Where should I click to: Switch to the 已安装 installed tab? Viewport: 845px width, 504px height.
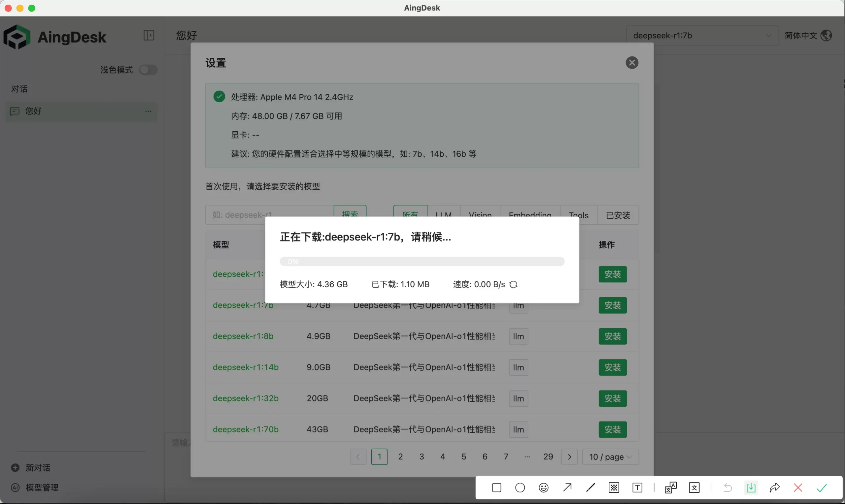point(618,215)
